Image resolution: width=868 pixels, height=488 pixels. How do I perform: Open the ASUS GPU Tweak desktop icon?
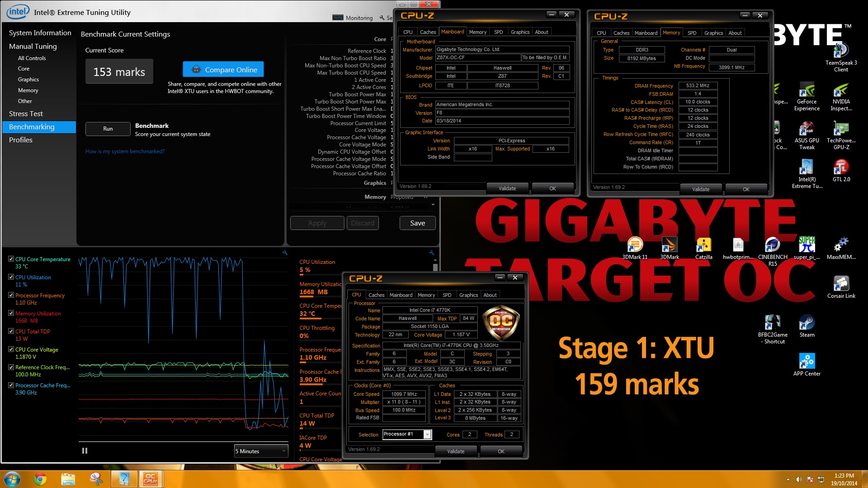coord(807,136)
